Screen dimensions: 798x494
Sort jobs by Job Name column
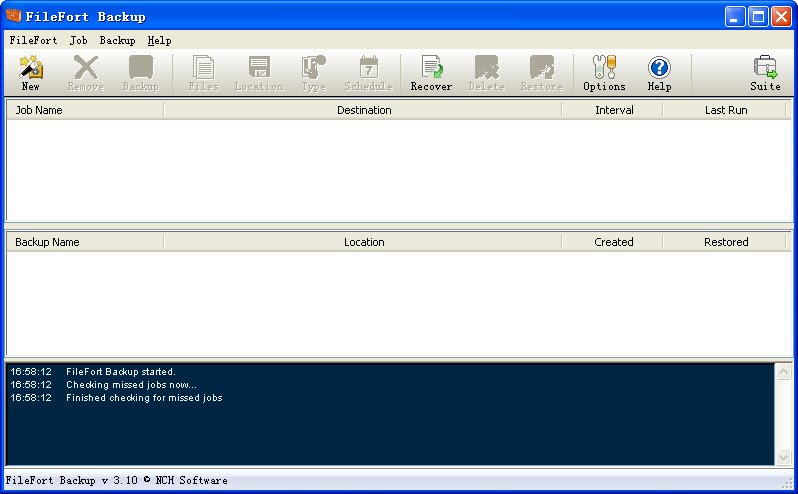pos(85,110)
